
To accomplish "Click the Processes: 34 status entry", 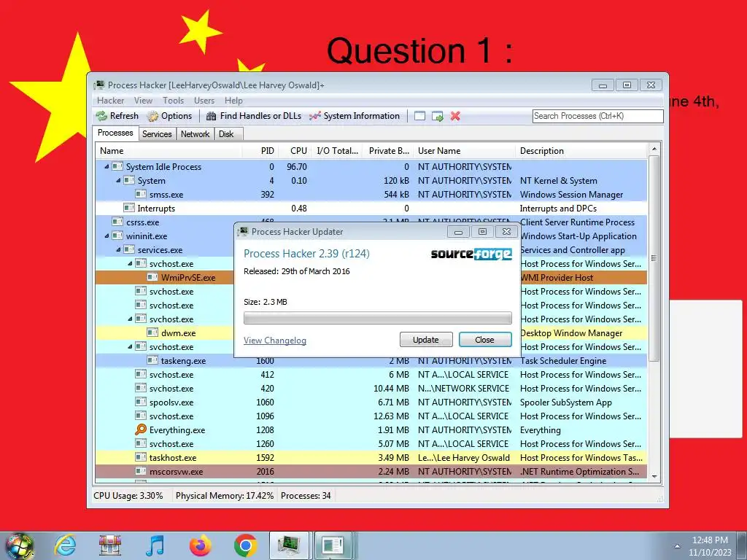I will (x=306, y=496).
